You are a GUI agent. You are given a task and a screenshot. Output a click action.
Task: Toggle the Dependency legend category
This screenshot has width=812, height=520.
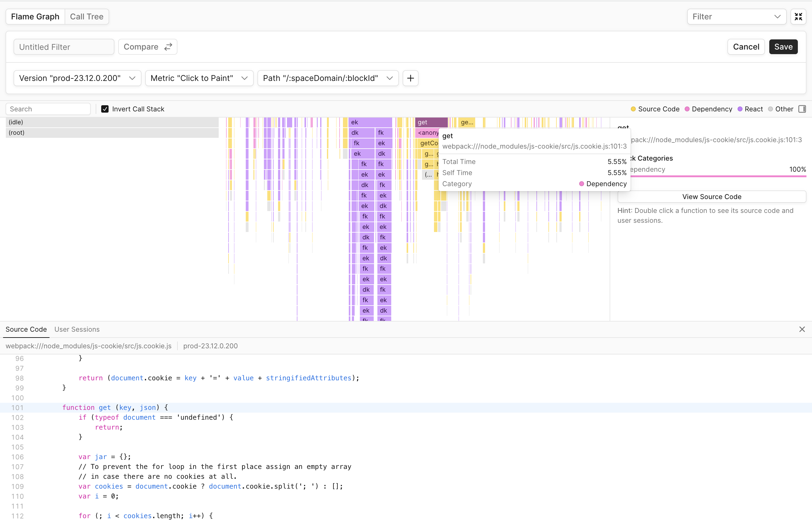coord(708,109)
